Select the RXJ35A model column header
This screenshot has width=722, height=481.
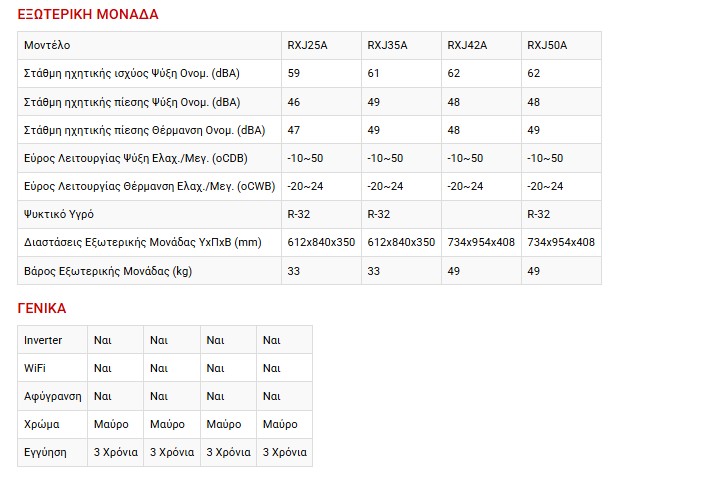click(x=387, y=45)
